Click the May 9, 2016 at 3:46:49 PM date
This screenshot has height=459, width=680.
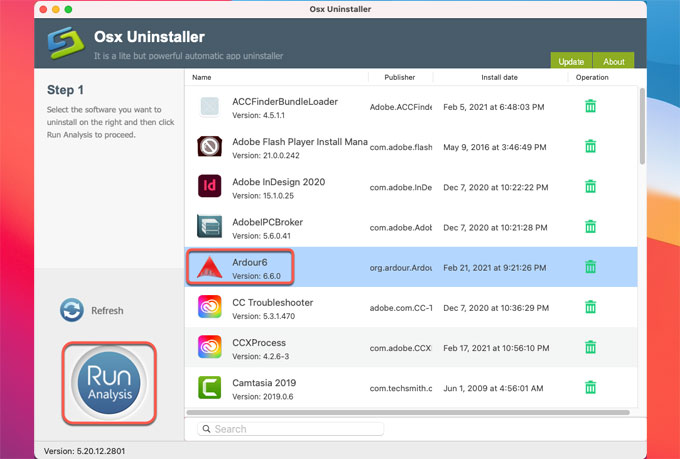click(x=494, y=147)
